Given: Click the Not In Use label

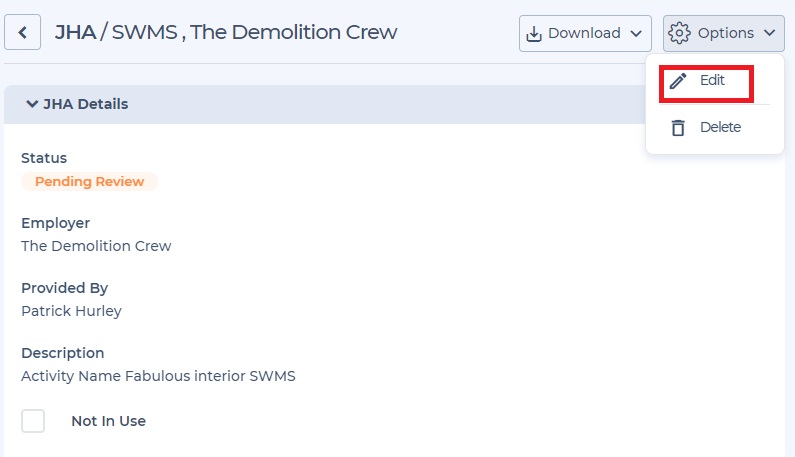Looking at the screenshot, I should point(109,421).
